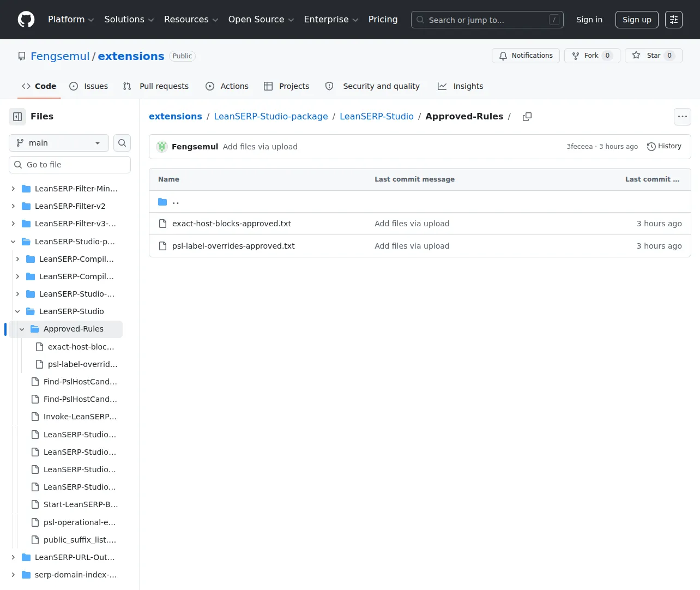Switch to the Issues tab

[x=89, y=86]
